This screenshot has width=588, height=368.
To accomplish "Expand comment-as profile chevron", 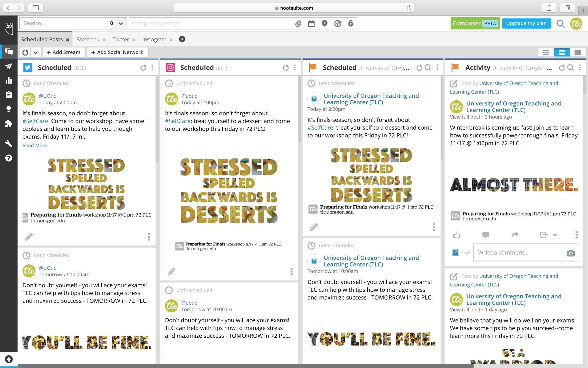I will click(x=467, y=253).
